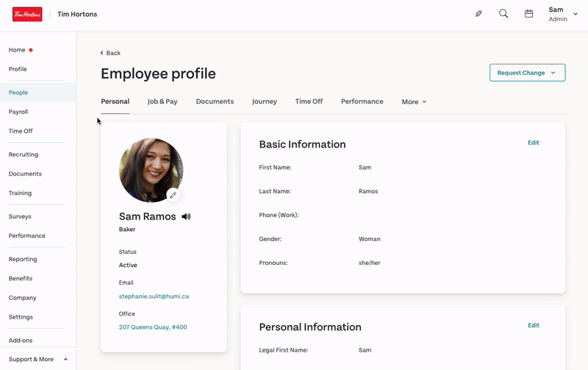This screenshot has height=370, width=588.
Task: Select People in sidebar
Action: point(38,92)
